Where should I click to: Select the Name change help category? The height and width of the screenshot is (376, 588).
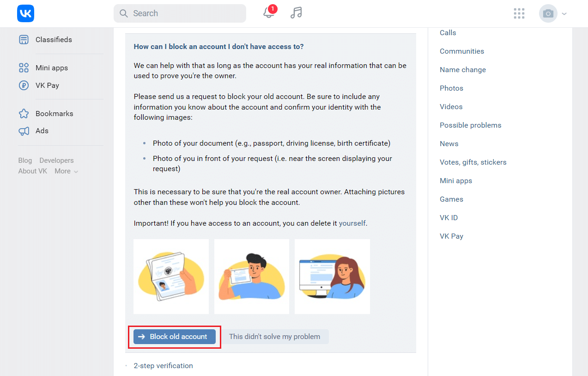pyautogui.click(x=463, y=70)
